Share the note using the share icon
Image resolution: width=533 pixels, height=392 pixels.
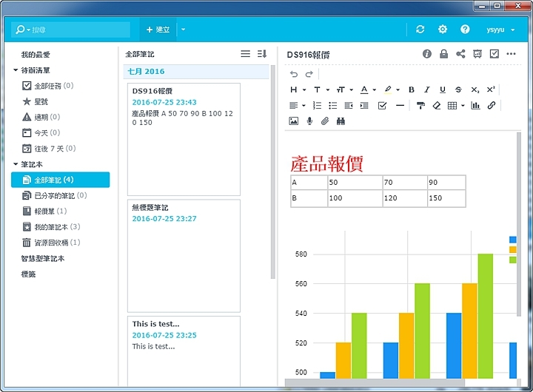460,54
